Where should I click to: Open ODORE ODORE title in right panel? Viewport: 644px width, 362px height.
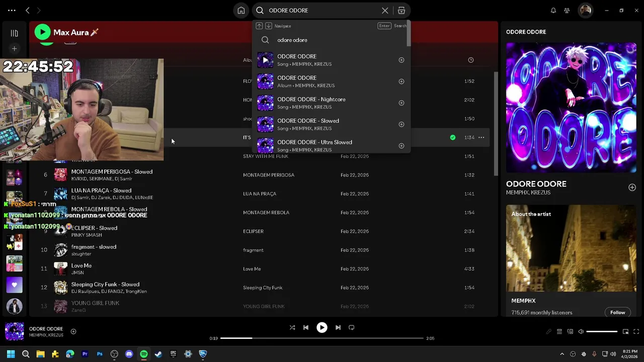(x=536, y=184)
